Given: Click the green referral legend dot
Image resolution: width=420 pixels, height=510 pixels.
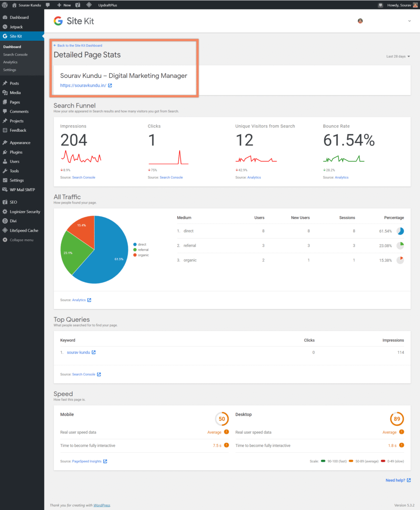Looking at the screenshot, I should 135,250.
